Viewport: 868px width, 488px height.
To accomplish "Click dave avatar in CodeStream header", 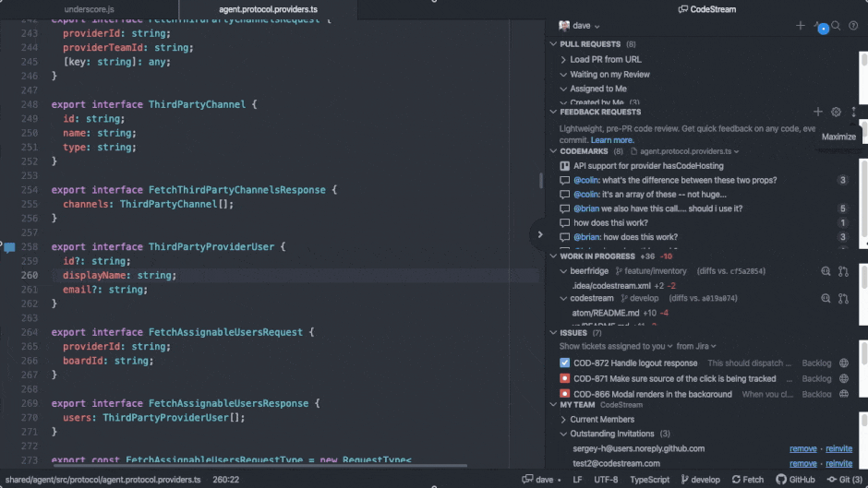I will coord(564,26).
